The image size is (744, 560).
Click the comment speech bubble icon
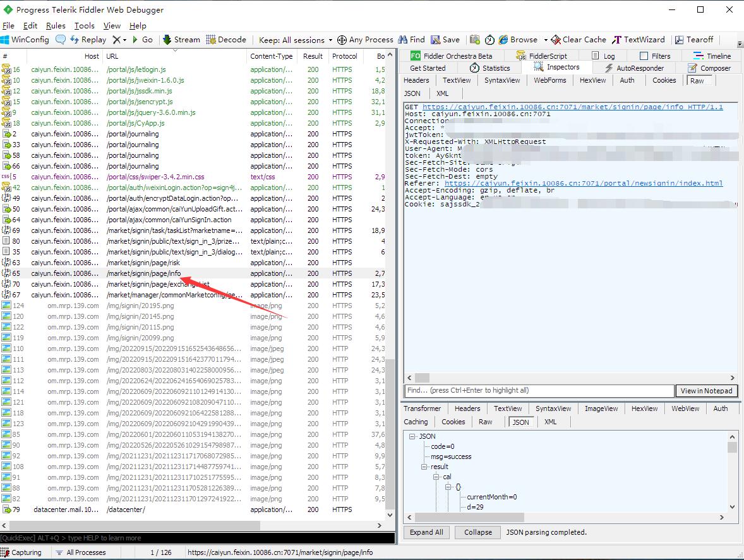(61, 40)
